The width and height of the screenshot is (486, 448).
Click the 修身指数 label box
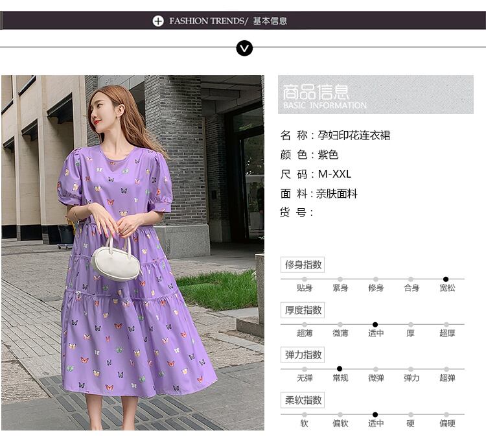(x=303, y=265)
